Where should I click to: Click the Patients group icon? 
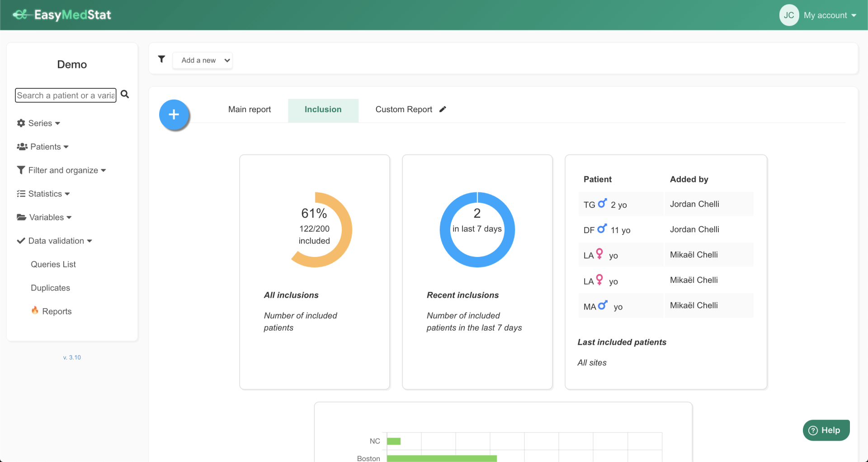tap(22, 147)
